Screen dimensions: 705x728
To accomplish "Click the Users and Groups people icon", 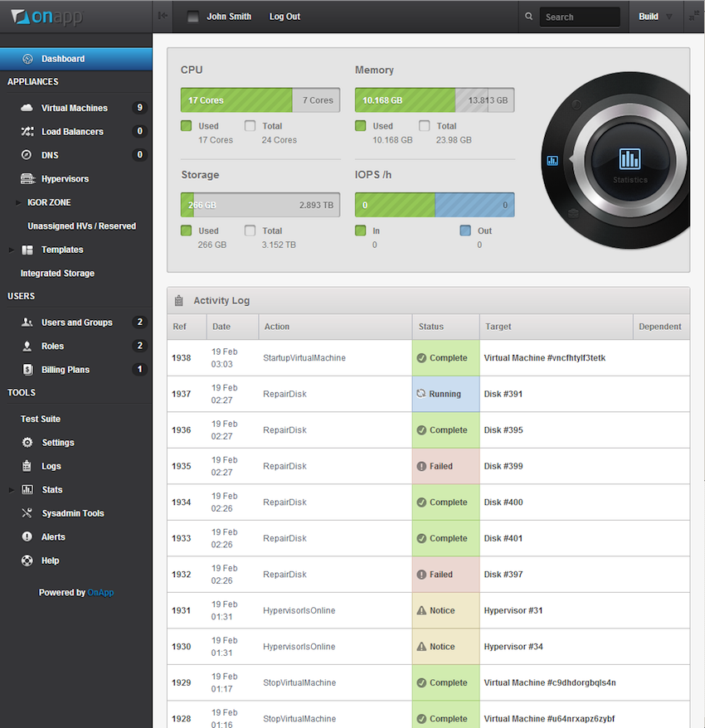I will click(27, 323).
